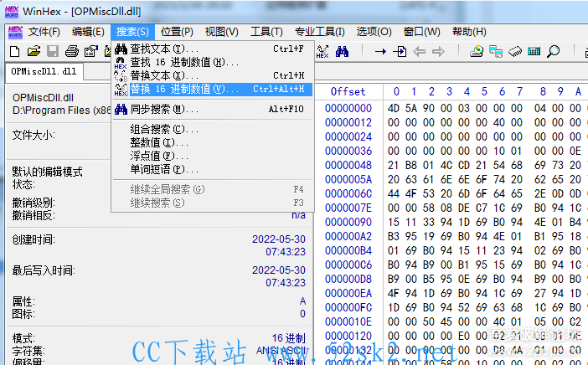The image size is (588, 365).
Task: Open the 工具(T) menu
Action: 266,32
